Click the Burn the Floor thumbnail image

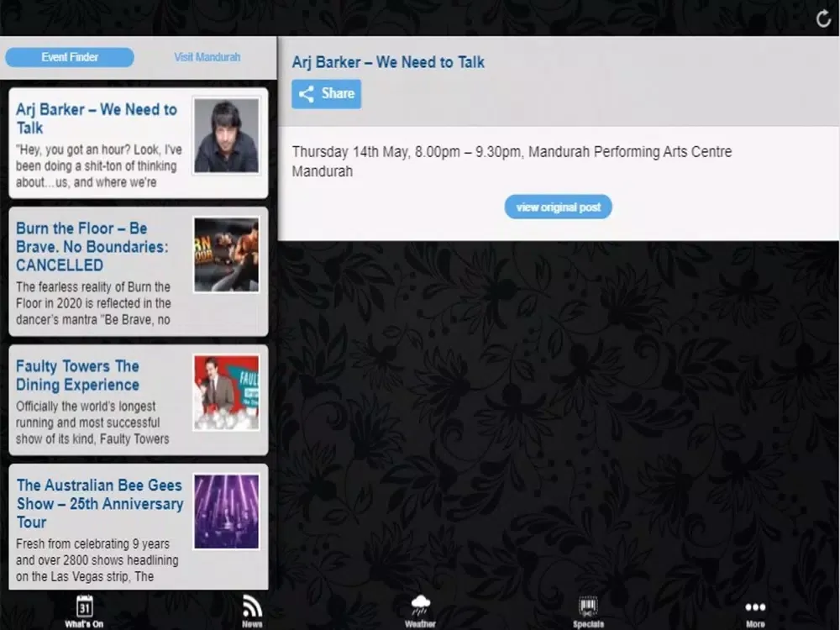(226, 255)
